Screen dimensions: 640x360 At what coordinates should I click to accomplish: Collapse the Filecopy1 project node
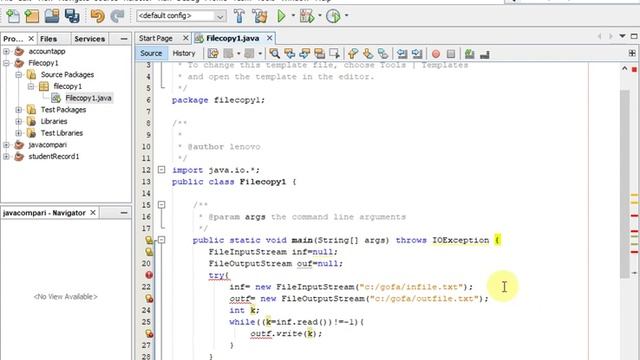(x=6, y=63)
